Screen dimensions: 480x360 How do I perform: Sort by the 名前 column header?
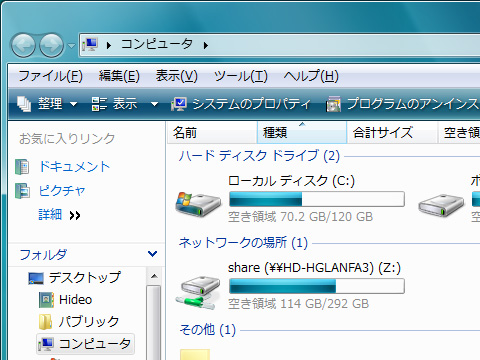[212, 133]
